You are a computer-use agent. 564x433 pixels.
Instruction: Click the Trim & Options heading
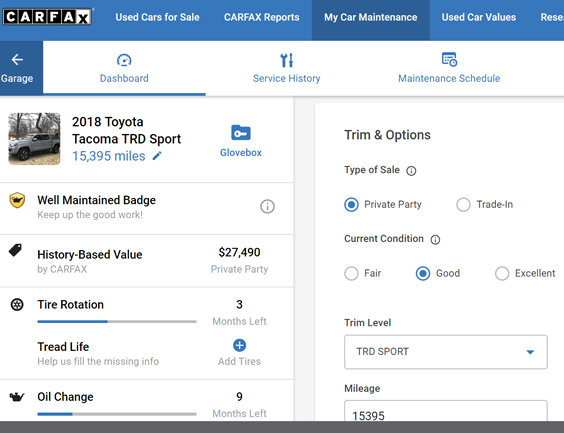(387, 135)
